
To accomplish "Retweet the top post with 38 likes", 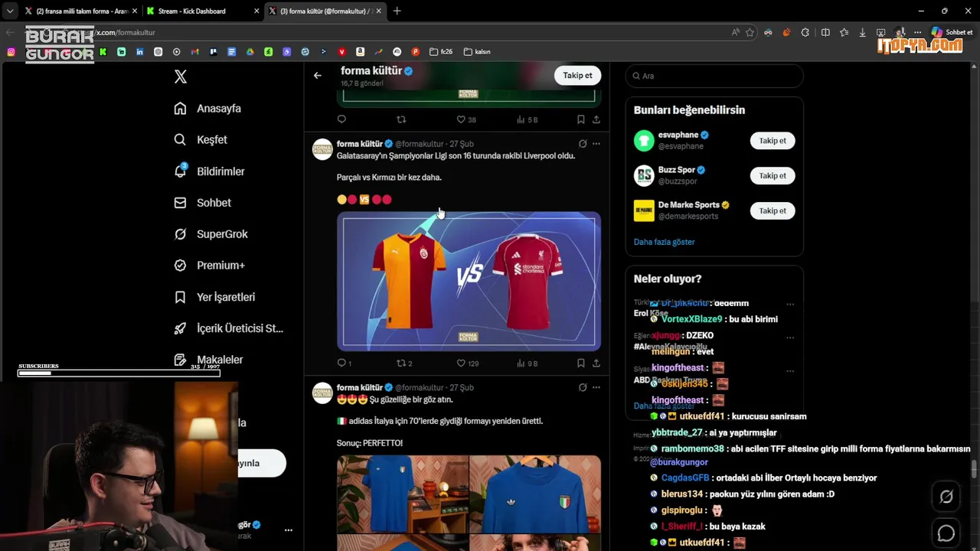I will point(401,119).
